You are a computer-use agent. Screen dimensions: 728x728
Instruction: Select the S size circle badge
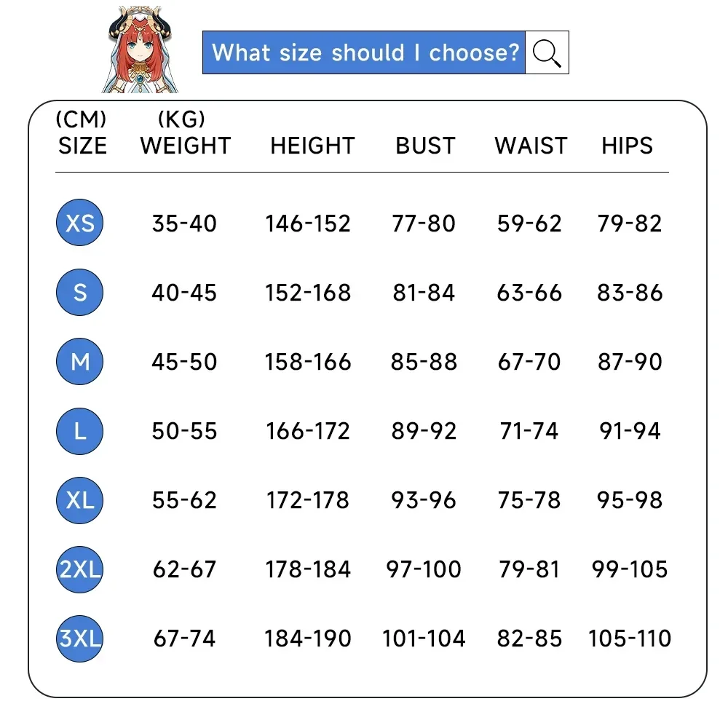pyautogui.click(x=80, y=293)
